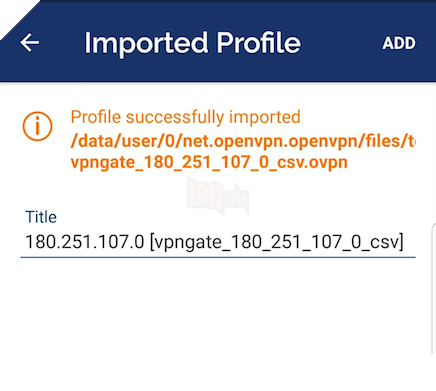This screenshot has width=436, height=391.
Task: Click the /data/user/0/net.openvpn file path text
Action: click(243, 141)
